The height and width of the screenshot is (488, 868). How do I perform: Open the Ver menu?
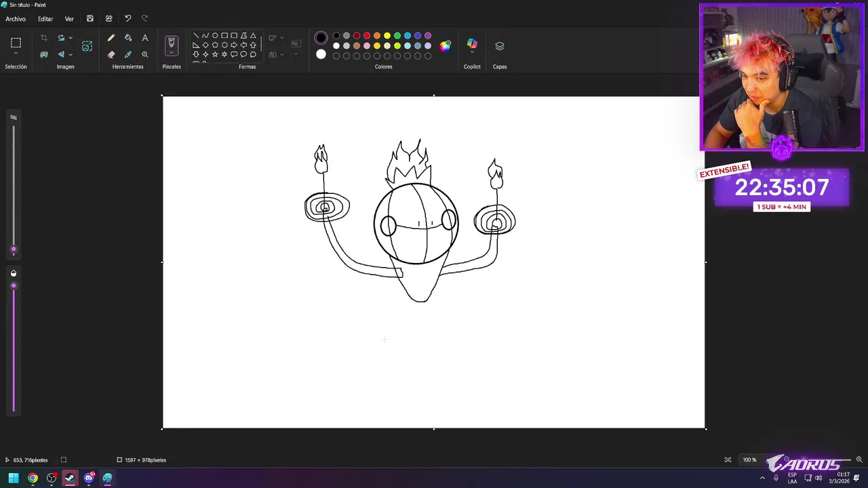tap(69, 19)
